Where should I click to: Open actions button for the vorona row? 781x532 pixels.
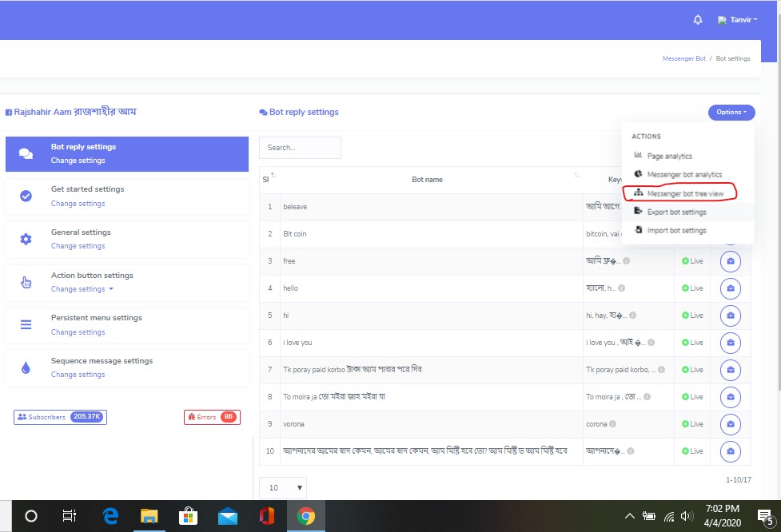click(730, 424)
